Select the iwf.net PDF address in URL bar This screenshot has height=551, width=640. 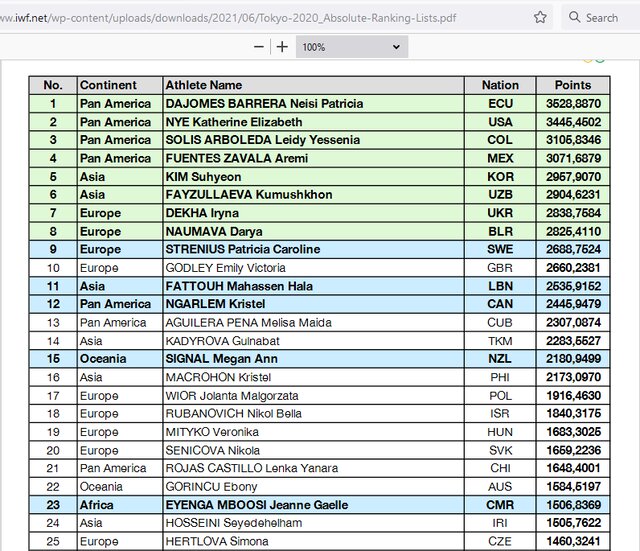[x=228, y=18]
